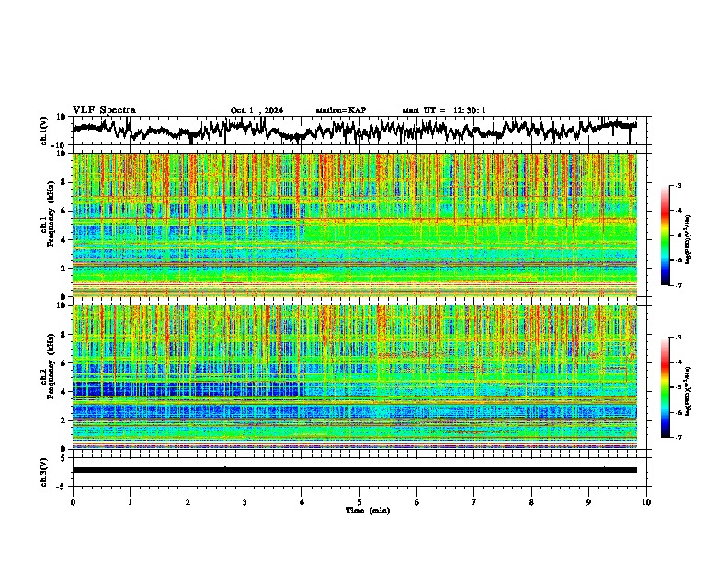Click the ch.1(V) waveform trace panel
Viewport: 728px width, 563px height.
pos(359,131)
